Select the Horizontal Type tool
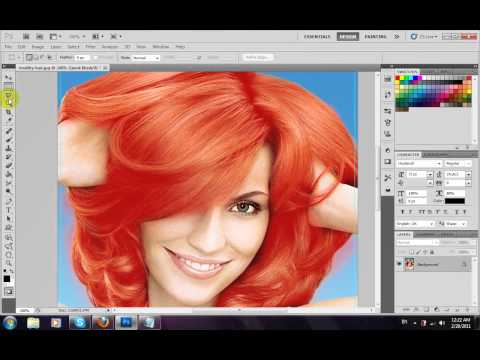The image size is (480, 360). click(x=8, y=210)
